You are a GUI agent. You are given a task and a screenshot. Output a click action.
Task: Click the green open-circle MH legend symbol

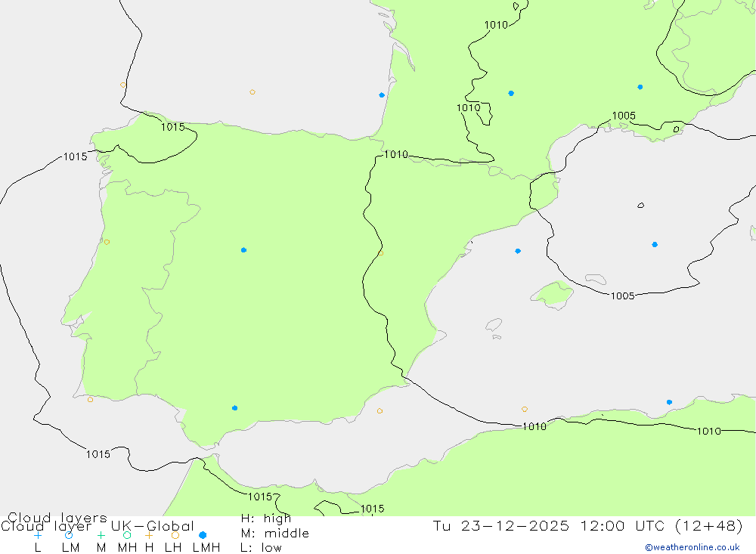127,535
